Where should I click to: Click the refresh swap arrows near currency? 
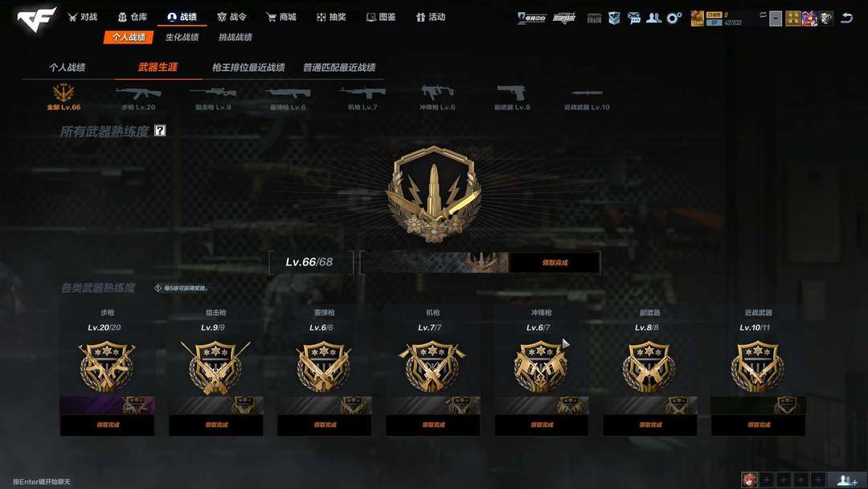(x=763, y=15)
